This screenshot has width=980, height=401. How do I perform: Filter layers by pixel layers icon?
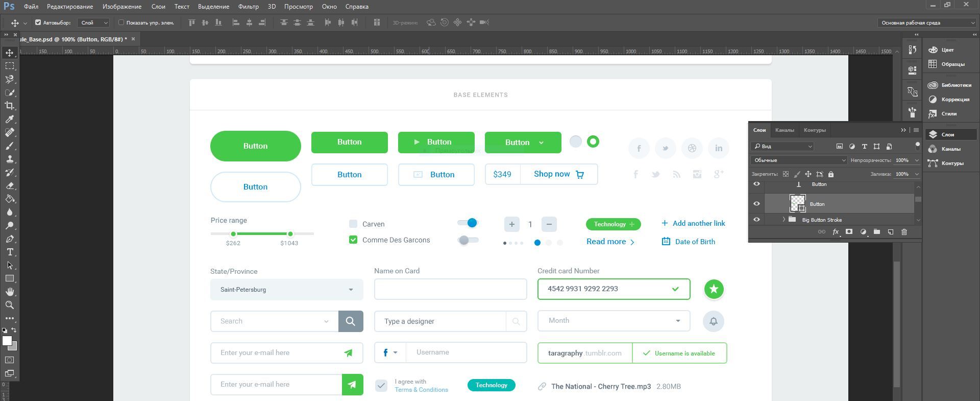(840, 146)
